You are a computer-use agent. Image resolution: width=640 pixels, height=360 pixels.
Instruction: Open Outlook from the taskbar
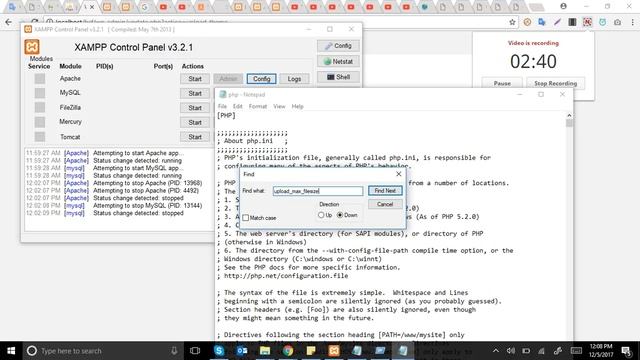coord(242,351)
